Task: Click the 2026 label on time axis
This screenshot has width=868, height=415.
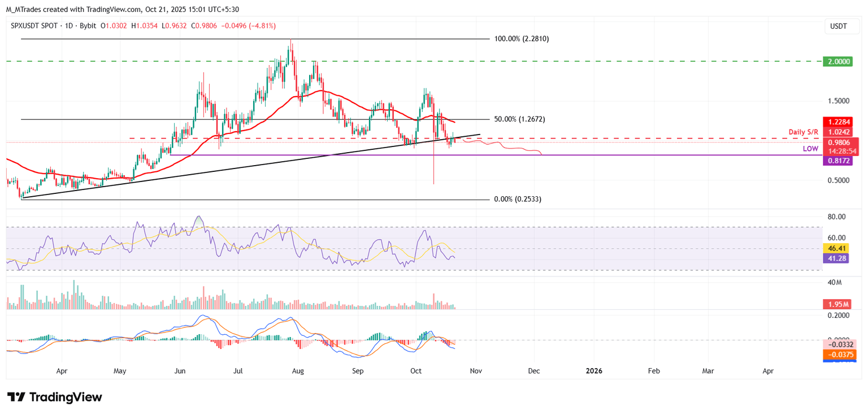Action: (594, 371)
